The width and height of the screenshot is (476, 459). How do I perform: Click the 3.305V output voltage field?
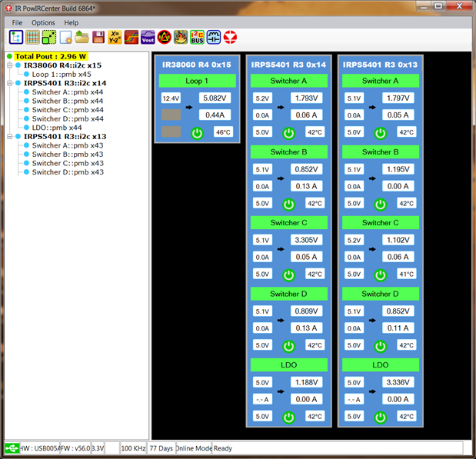[306, 240]
